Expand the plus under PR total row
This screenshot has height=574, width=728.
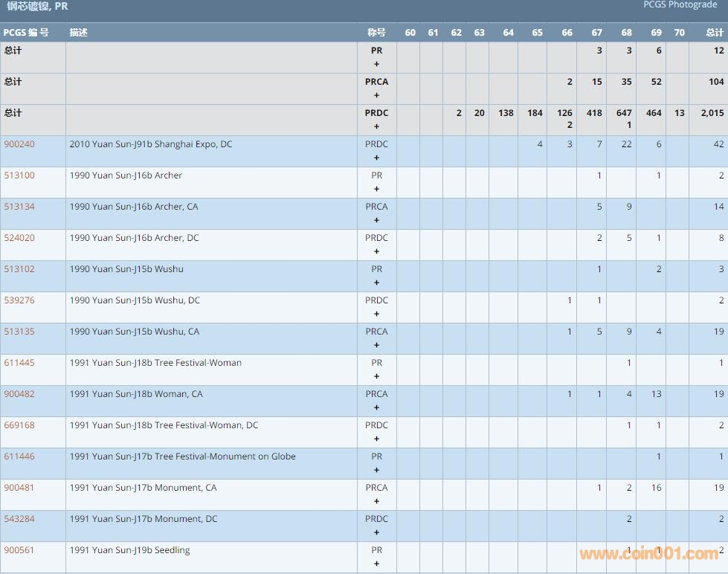click(x=376, y=65)
